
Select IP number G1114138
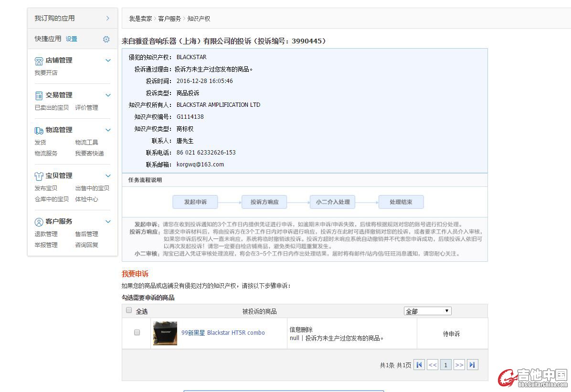(x=190, y=117)
